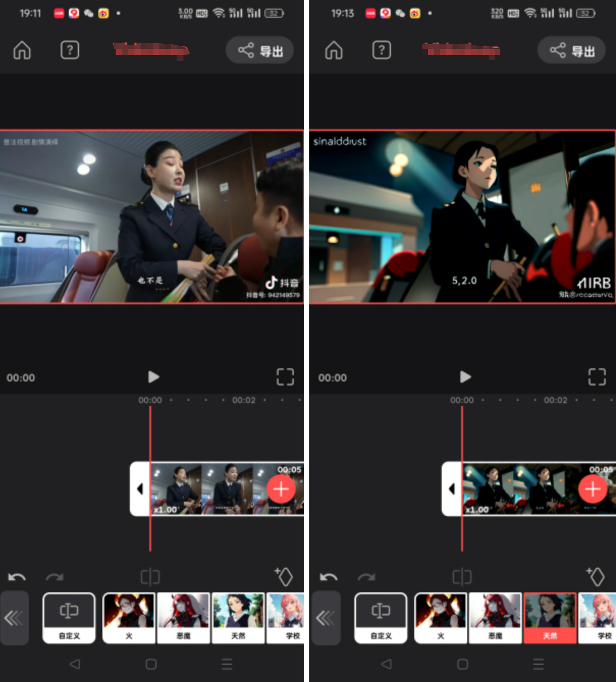This screenshot has width=616, height=682.
Task: Choose the 恶魔 style in the right screen
Action: coord(495,617)
